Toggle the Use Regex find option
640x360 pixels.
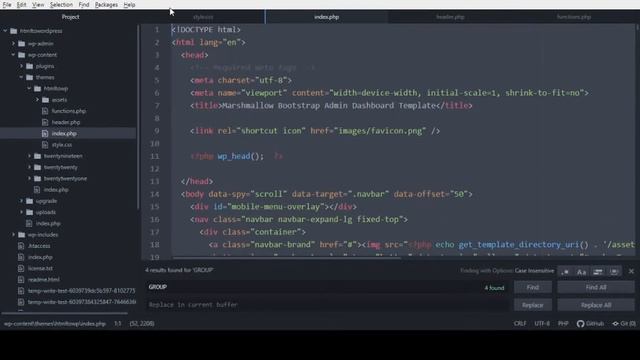(565, 272)
